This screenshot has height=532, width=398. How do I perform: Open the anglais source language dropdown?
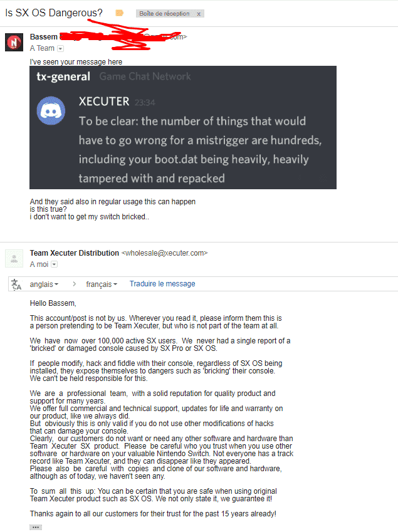[44, 284]
